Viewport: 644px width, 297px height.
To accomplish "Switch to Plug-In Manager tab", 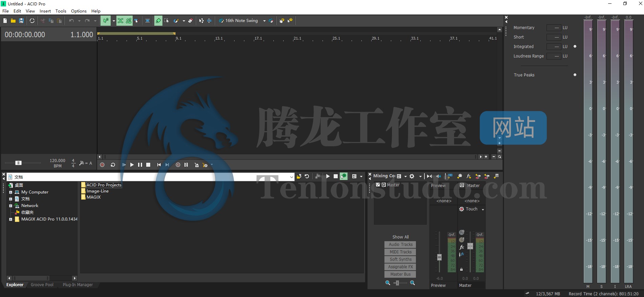I will 78,285.
